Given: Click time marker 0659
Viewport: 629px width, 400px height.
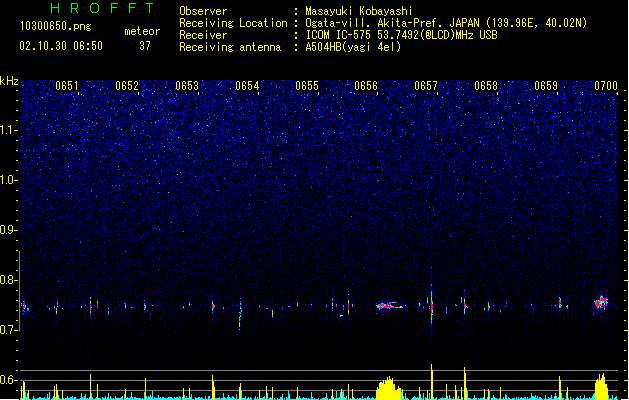Looking at the screenshot, I should coord(546,86).
